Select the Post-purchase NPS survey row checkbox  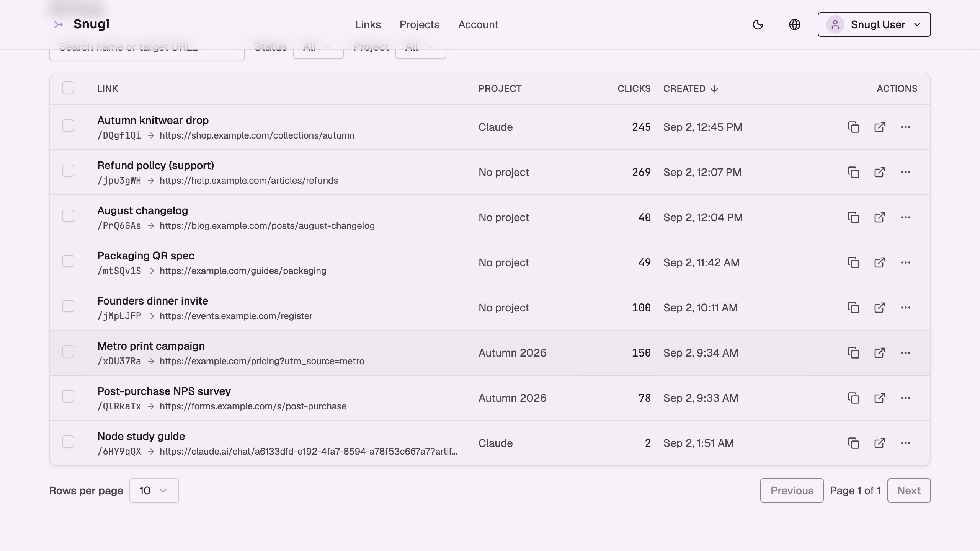coord(68,396)
